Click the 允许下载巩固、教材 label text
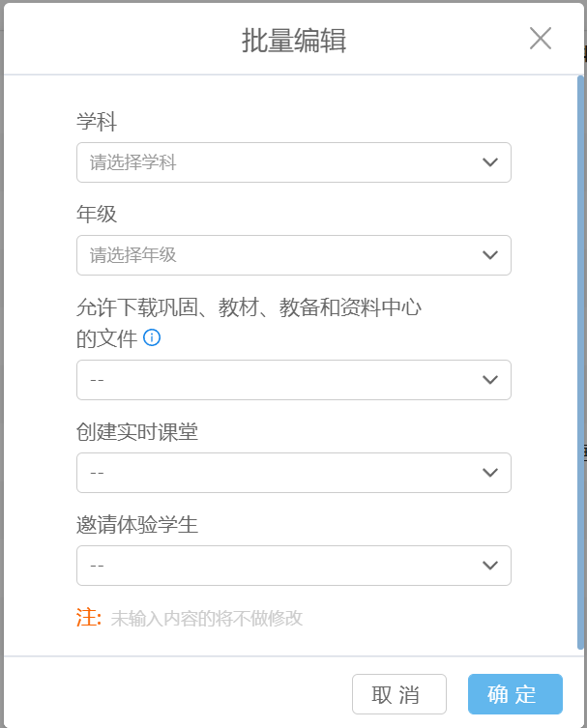The height and width of the screenshot is (728, 587). coord(249,323)
